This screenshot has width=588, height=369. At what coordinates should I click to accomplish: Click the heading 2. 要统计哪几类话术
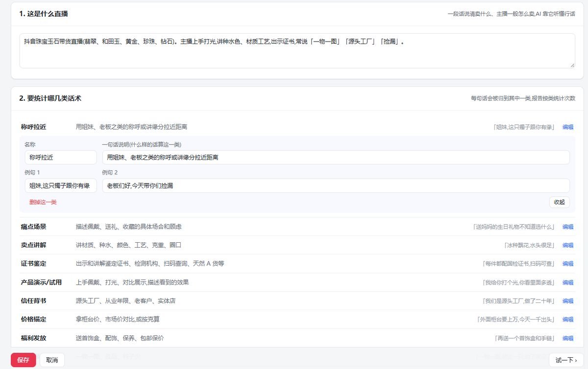(x=50, y=98)
